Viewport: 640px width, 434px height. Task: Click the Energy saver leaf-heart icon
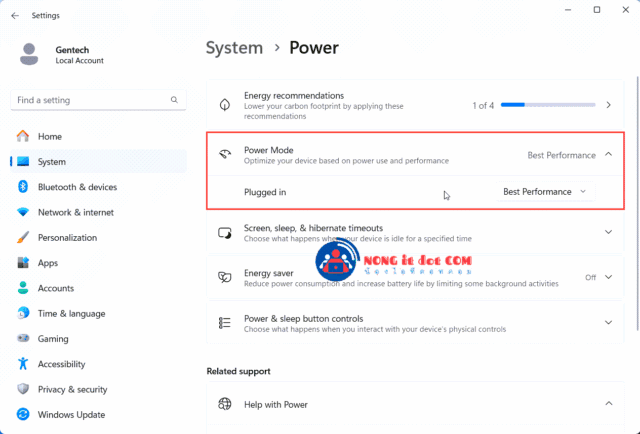tap(224, 278)
